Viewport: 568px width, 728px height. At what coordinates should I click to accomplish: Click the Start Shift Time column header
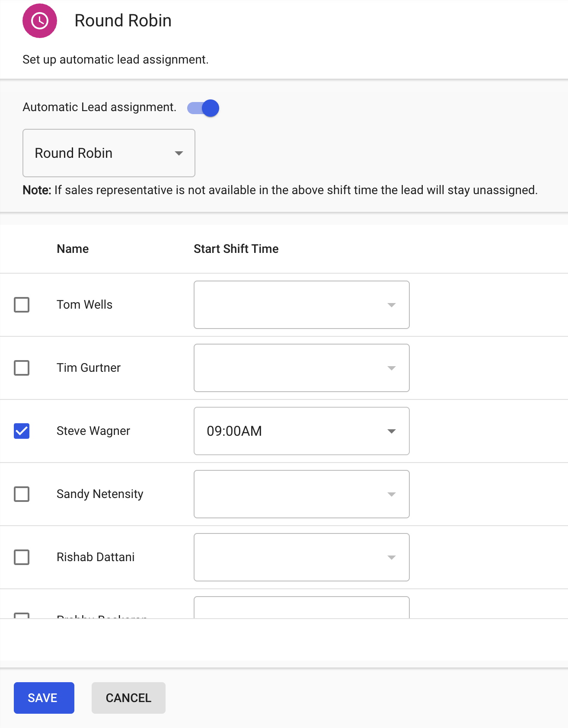[x=236, y=249]
